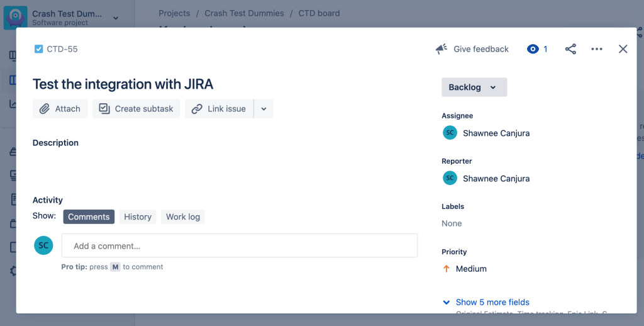Expand the dropdown beside Link issue

pyautogui.click(x=264, y=108)
